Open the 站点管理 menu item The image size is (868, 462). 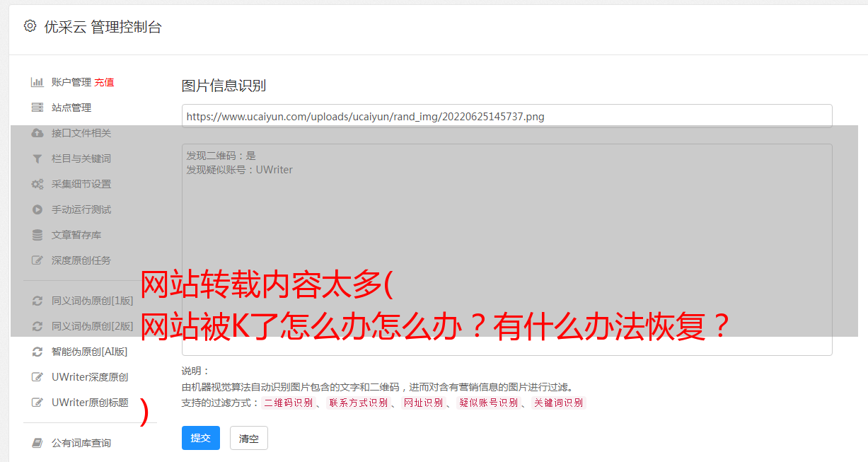pyautogui.click(x=71, y=108)
